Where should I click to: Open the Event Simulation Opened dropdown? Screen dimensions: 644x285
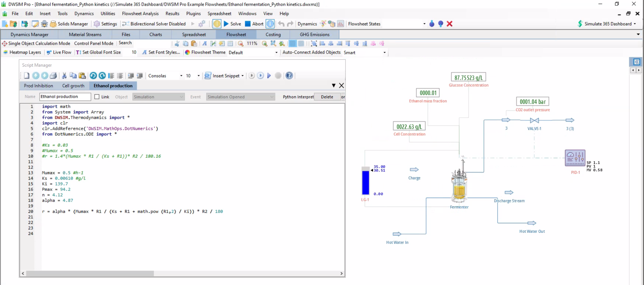[x=240, y=97]
